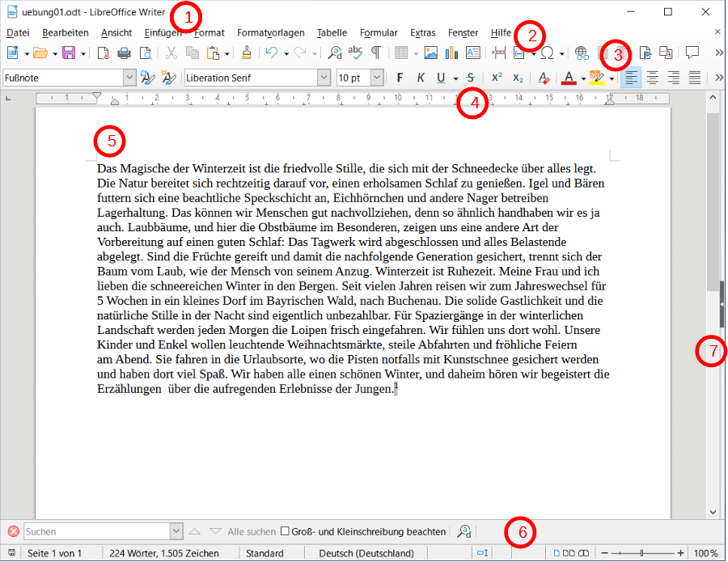Click the "Alle suchen" button
Image resolution: width=728 pixels, height=562 pixels.
[x=252, y=531]
